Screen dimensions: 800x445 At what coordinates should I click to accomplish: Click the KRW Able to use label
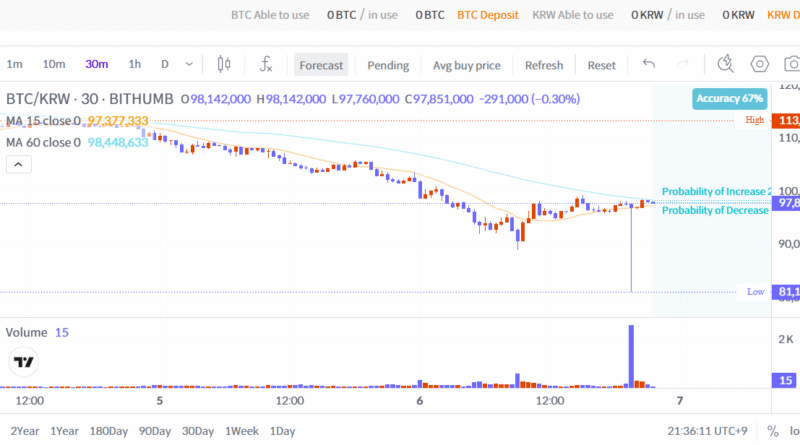tap(572, 15)
